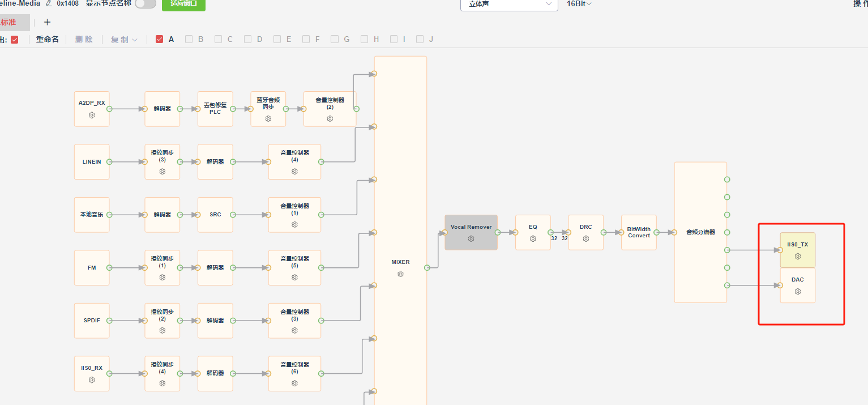Viewport: 868px width, 405px height.
Task: Select the SRC node
Action: coord(215,215)
